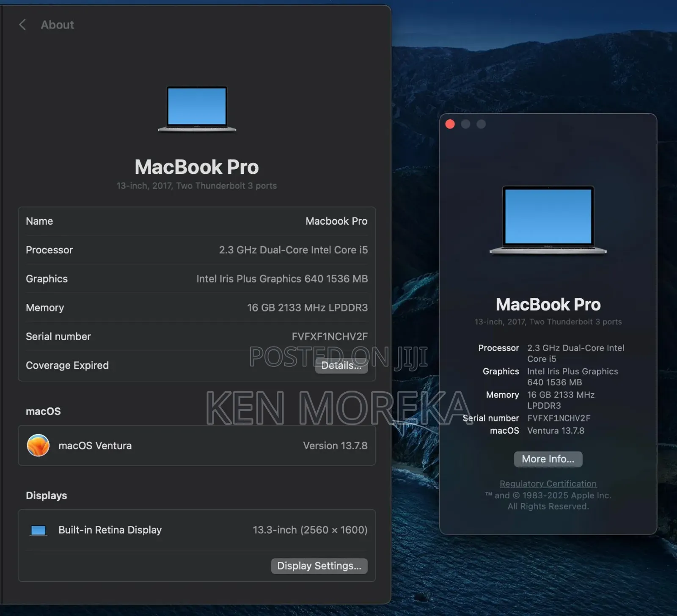Open Display Settings
Screen dimensions: 677x616
click(319, 566)
